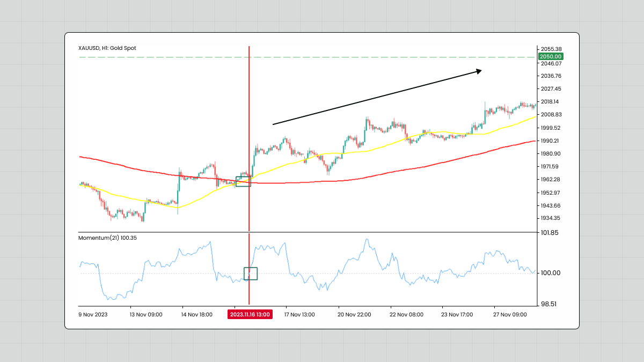
Task: Click the "22 Nov 08:00" time label
Action: [407, 315]
